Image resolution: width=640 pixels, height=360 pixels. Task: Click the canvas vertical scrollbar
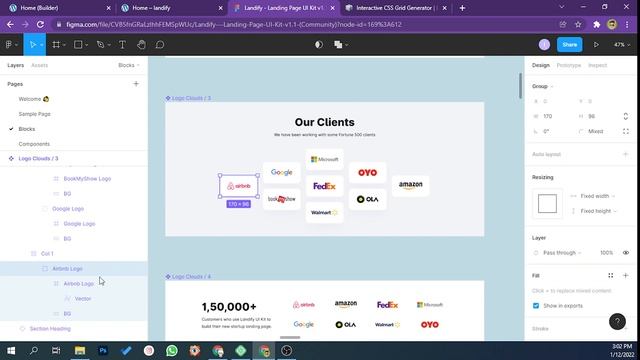click(x=520, y=86)
